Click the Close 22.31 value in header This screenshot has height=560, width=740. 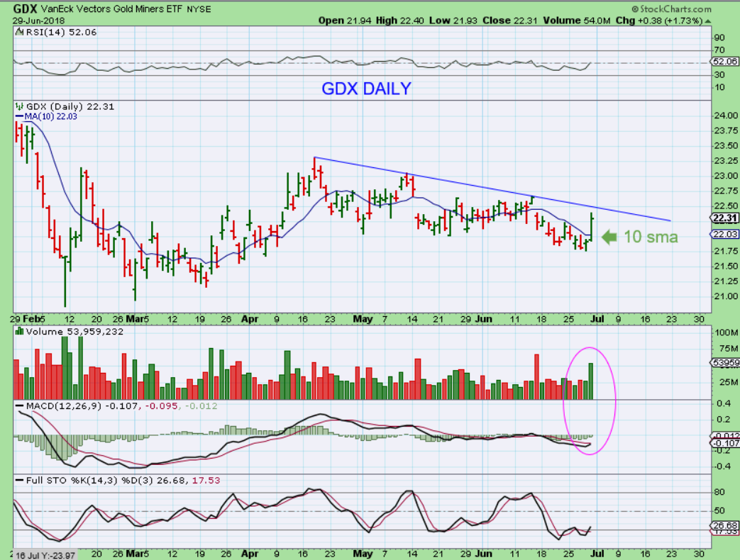pos(510,21)
